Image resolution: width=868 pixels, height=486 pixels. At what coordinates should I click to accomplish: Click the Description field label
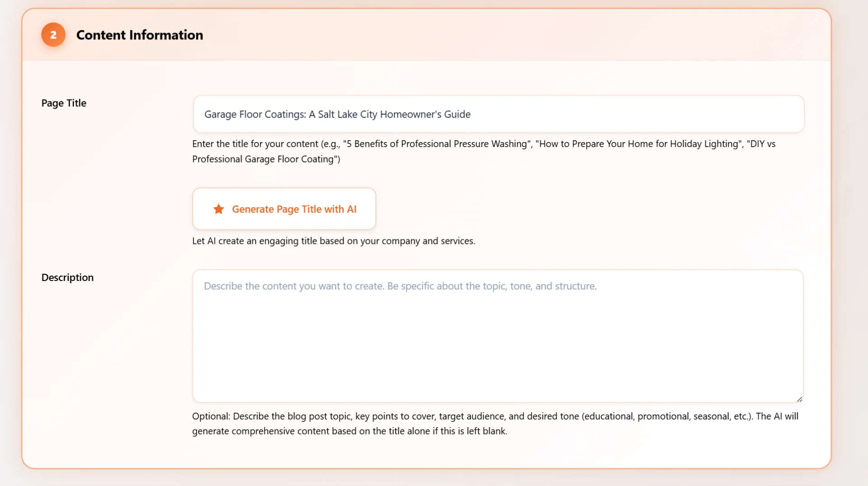point(67,277)
